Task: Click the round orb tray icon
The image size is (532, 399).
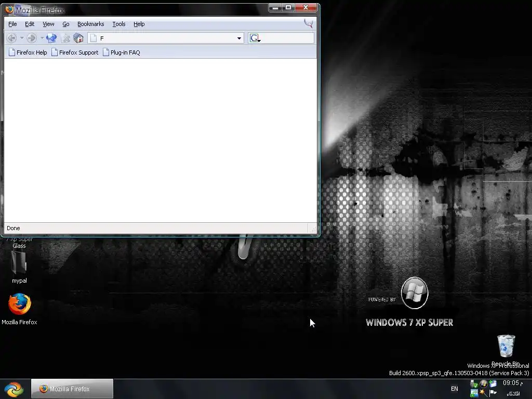Action: [483, 384]
